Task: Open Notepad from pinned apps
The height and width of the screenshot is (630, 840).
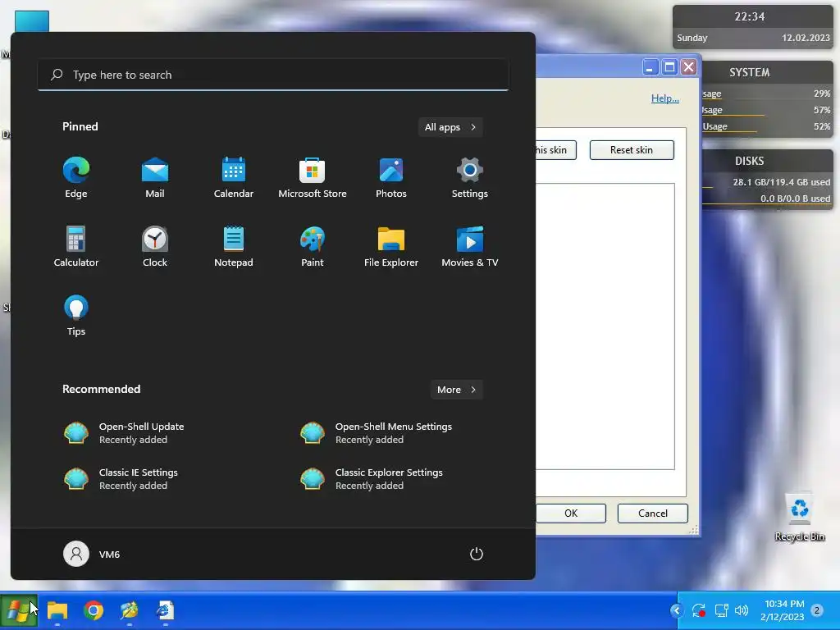Action: pyautogui.click(x=234, y=246)
